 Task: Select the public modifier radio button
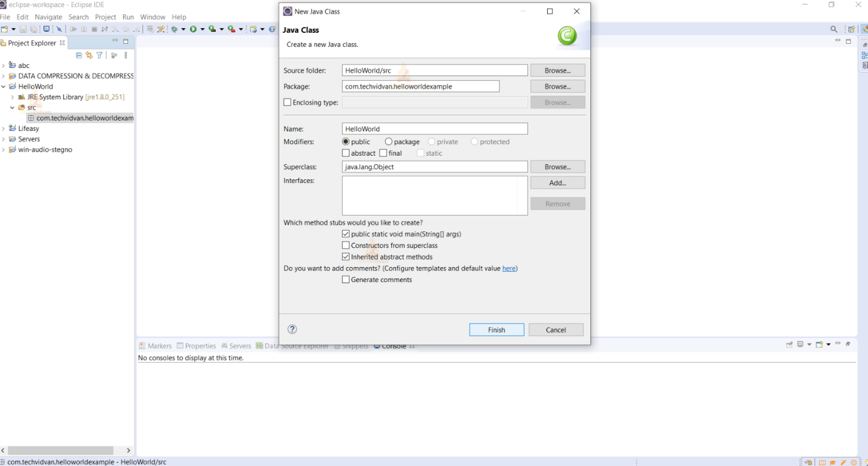pos(346,141)
